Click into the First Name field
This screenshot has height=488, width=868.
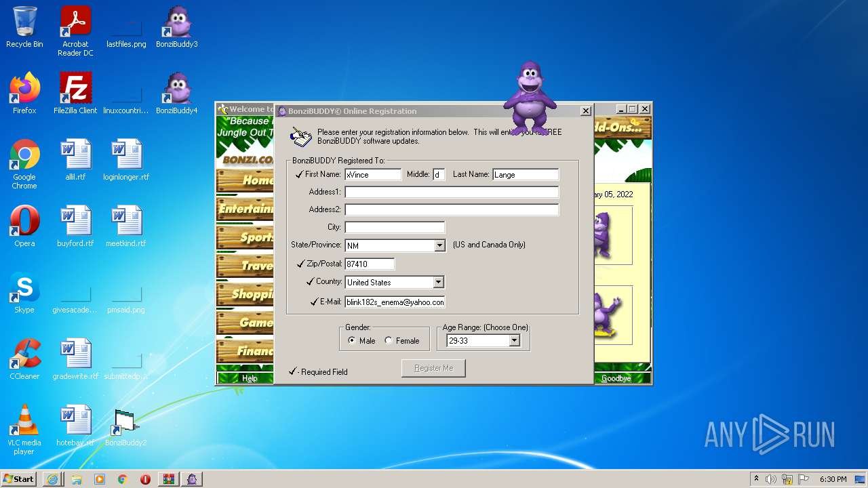point(373,175)
